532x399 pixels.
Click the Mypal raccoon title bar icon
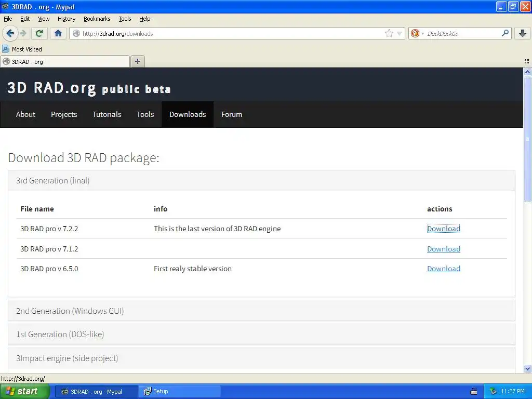[x=5, y=6]
